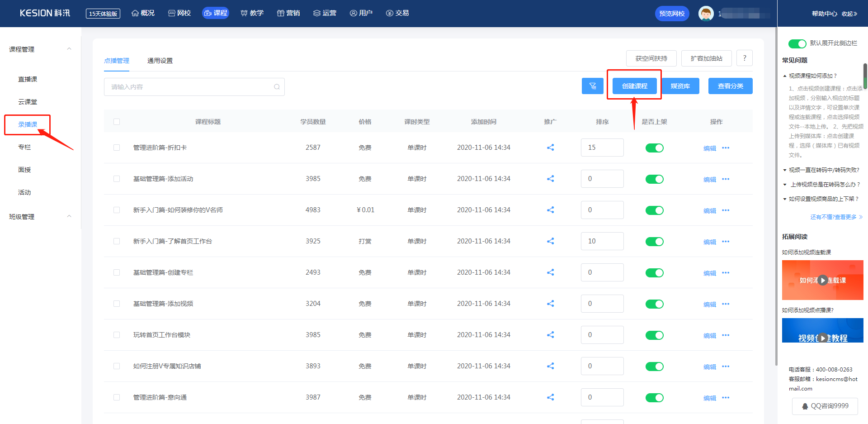Click the search magnifier icon in search box

pos(277,87)
